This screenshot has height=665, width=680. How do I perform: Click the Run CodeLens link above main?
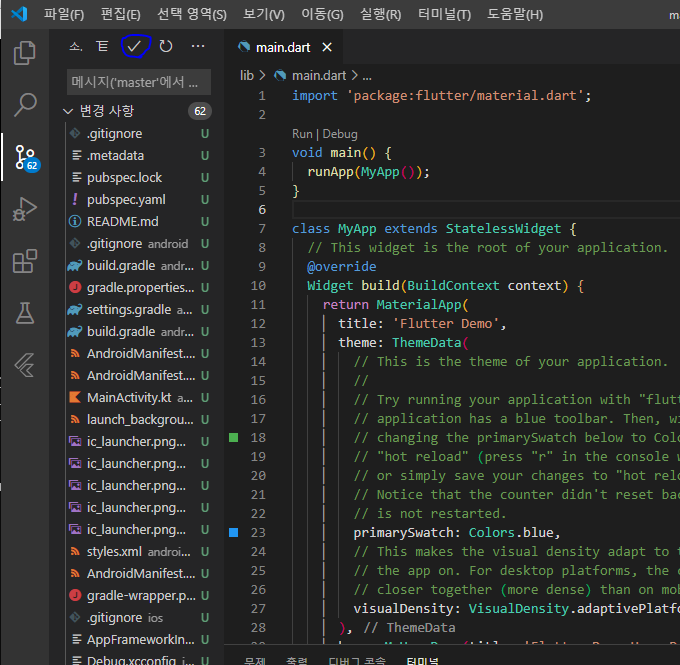302,134
